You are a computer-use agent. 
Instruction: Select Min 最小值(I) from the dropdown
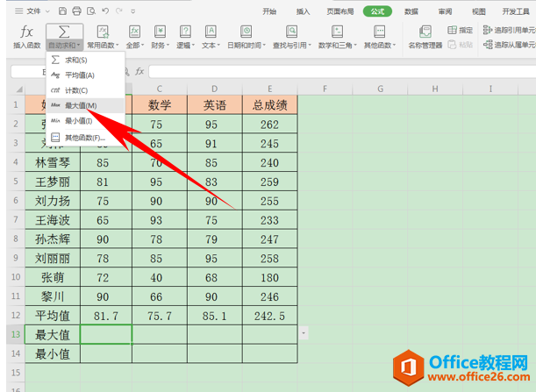(x=85, y=121)
